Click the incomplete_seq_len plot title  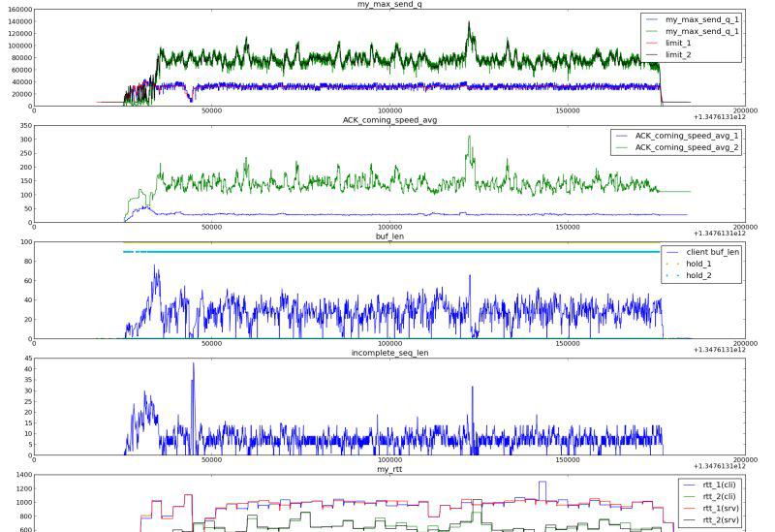[x=389, y=353]
